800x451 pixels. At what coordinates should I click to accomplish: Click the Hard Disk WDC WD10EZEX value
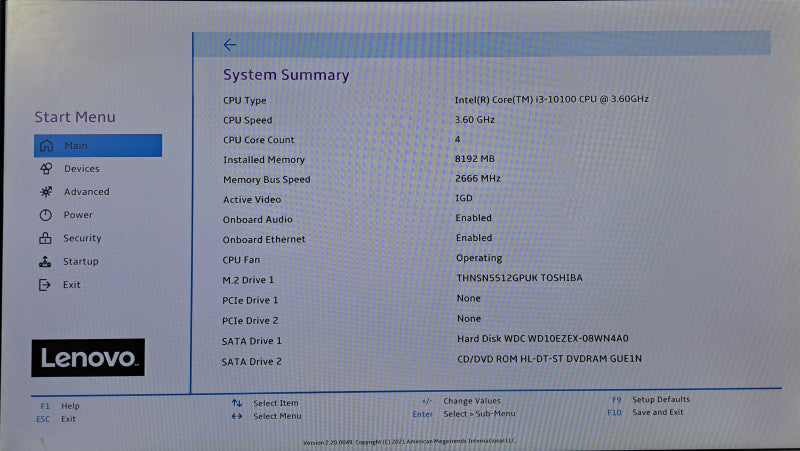point(543,339)
